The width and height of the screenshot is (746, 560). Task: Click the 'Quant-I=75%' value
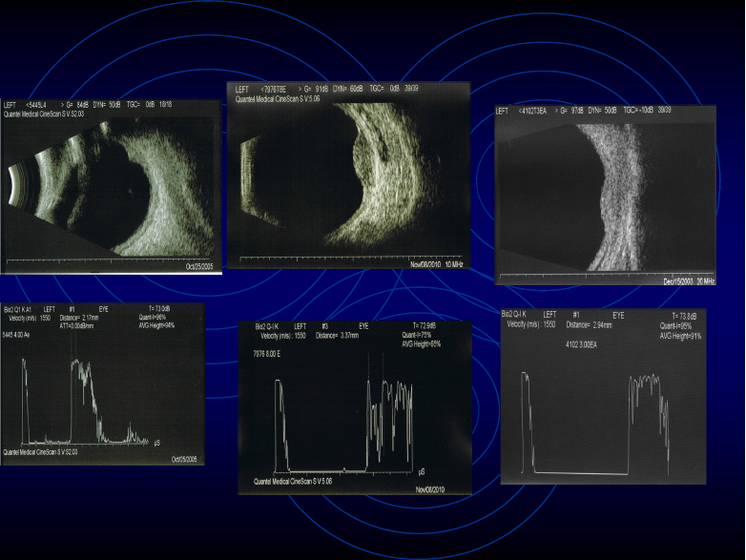pyautogui.click(x=417, y=335)
